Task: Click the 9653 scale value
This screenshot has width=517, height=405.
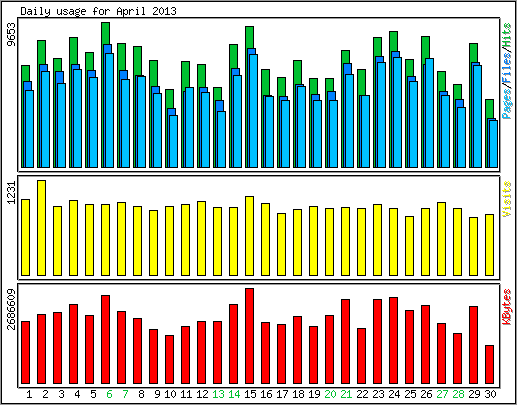Action: [x=12, y=35]
